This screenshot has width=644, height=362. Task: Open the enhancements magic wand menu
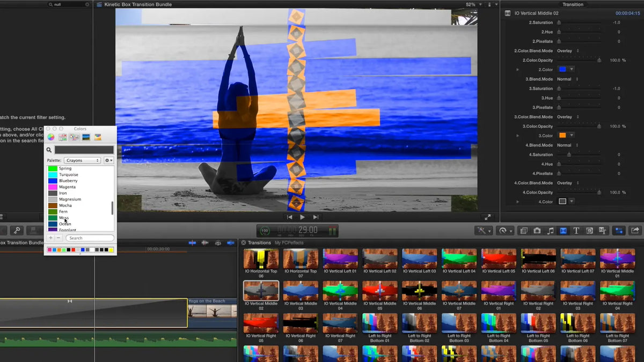[484, 231]
